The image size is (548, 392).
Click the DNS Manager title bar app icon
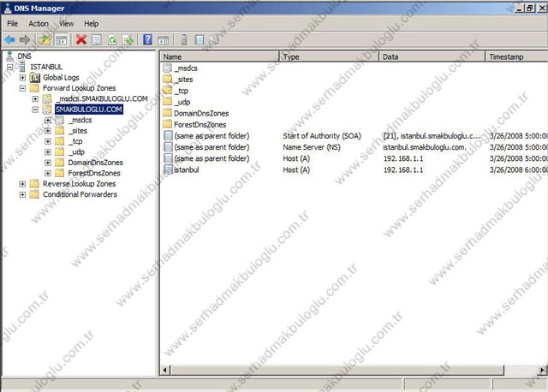pos(7,8)
